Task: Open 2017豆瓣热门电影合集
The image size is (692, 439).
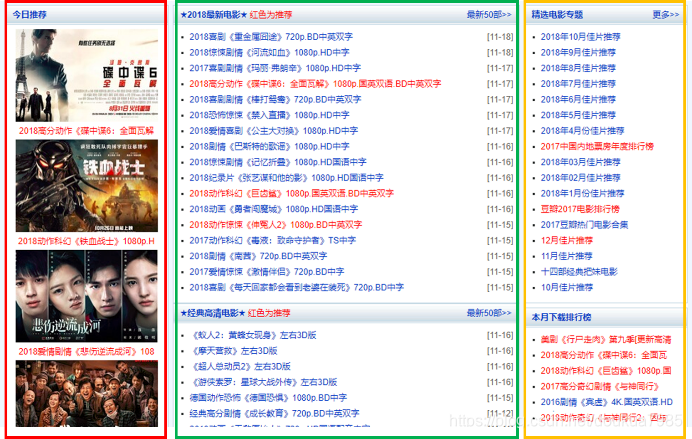Action: [x=584, y=225]
